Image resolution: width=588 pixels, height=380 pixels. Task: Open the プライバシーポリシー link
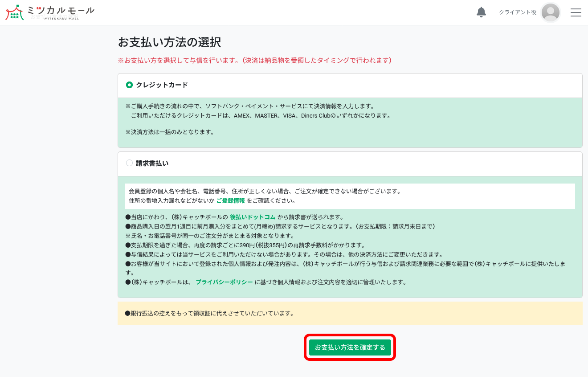click(x=224, y=282)
